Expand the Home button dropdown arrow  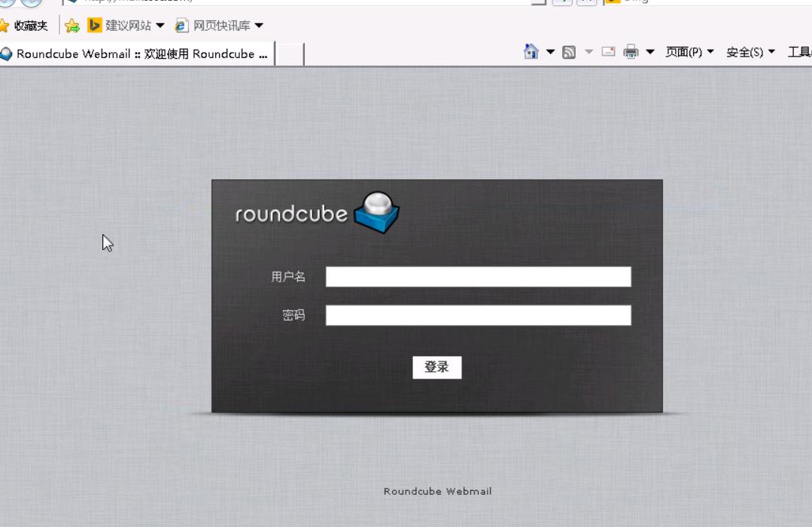(x=550, y=52)
